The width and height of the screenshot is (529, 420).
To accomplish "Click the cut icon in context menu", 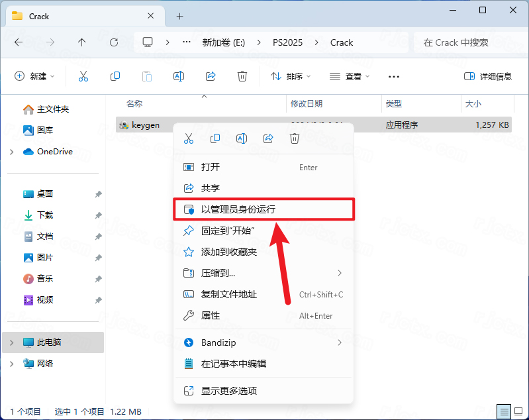I will tap(189, 138).
